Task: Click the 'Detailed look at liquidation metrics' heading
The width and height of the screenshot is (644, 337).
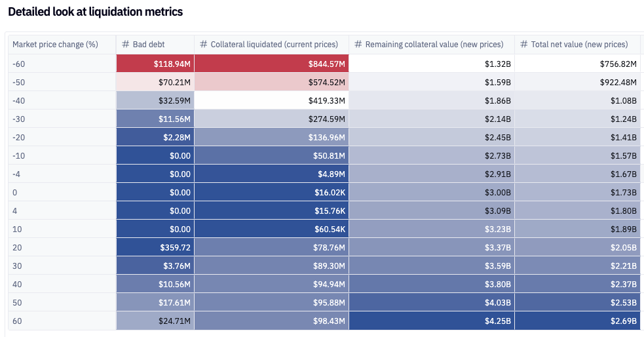Action: pyautogui.click(x=96, y=12)
